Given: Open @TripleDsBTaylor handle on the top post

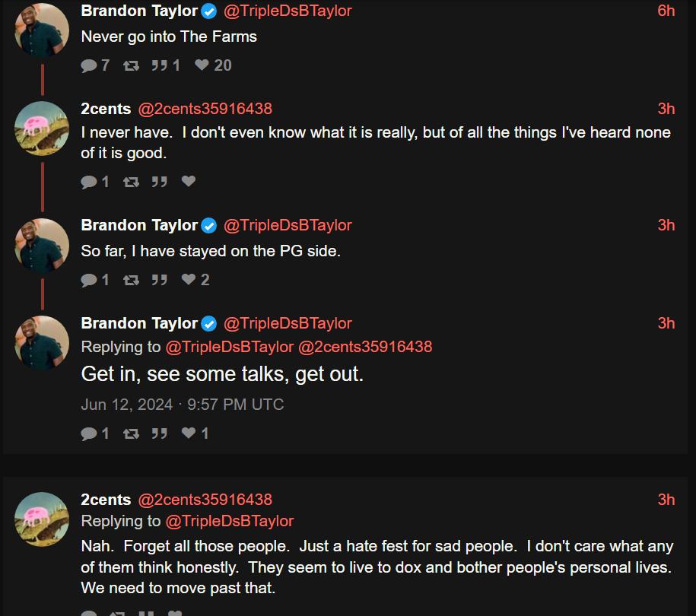Looking at the screenshot, I should click(x=288, y=11).
